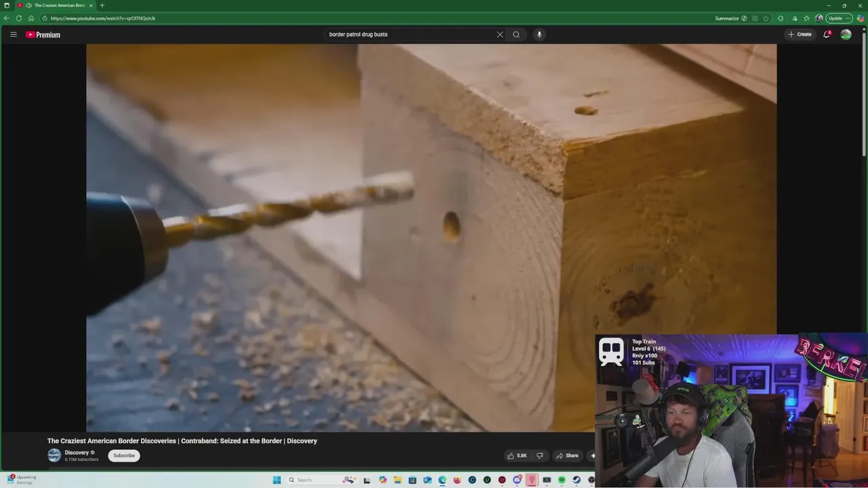The width and height of the screenshot is (868, 488).
Task: Clear the search text with the X
Action: [x=500, y=35]
